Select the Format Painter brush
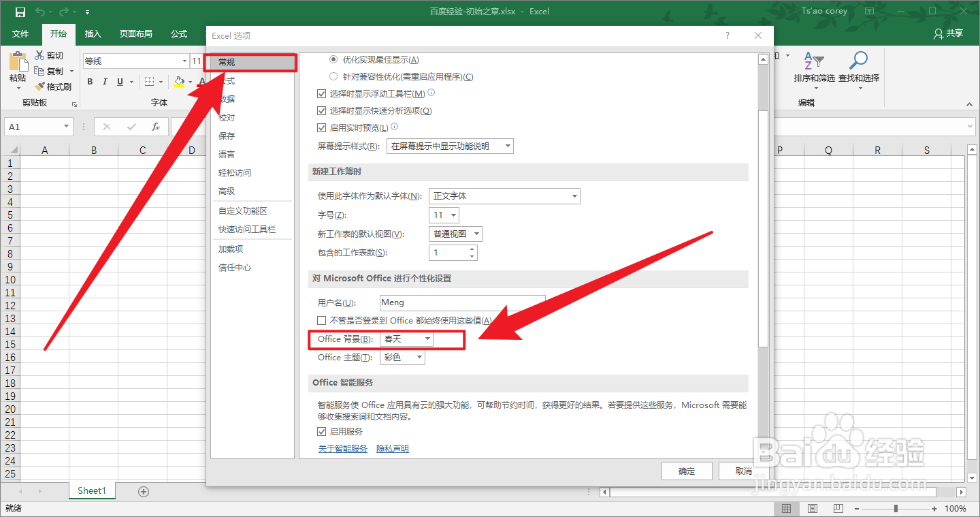 pos(39,87)
